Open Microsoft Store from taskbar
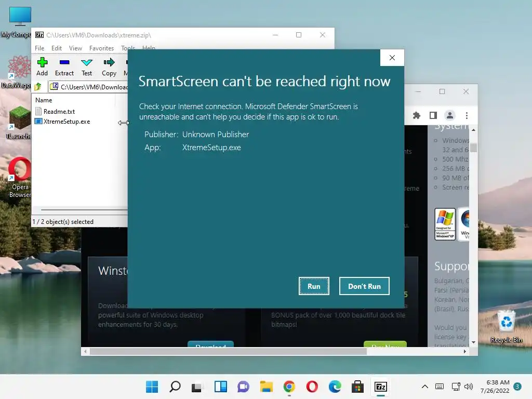 point(357,387)
